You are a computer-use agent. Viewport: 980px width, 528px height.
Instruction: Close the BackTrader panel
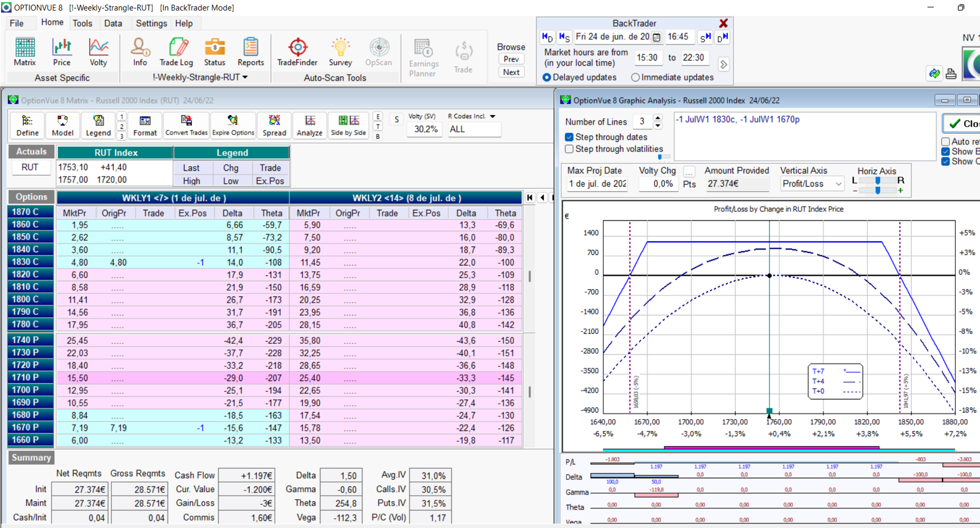coord(723,23)
